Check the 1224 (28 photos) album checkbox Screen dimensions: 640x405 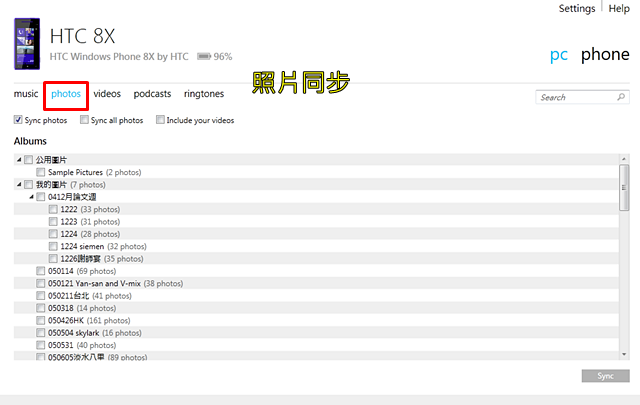tap(53, 234)
